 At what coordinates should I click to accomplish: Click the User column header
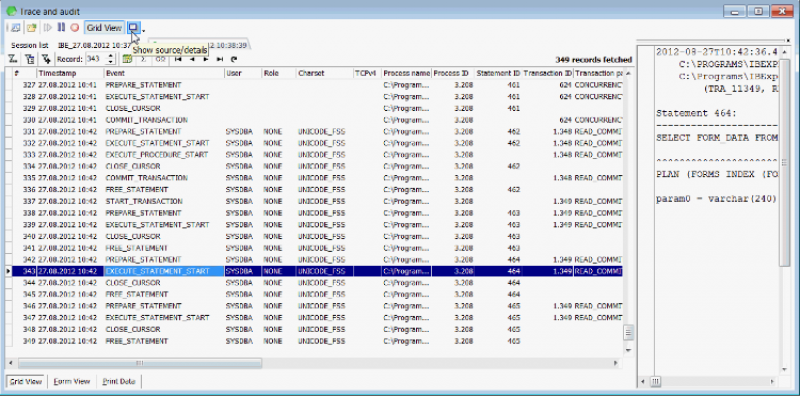tap(243, 73)
